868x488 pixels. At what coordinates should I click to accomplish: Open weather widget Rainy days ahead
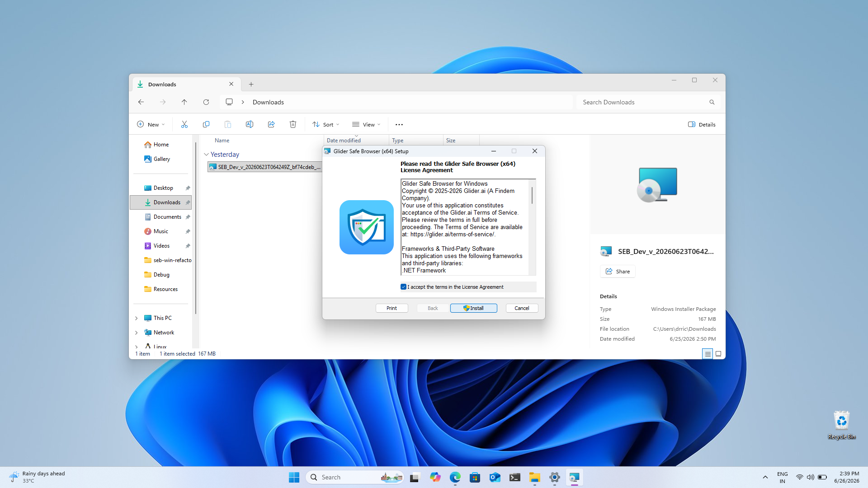[x=38, y=477]
